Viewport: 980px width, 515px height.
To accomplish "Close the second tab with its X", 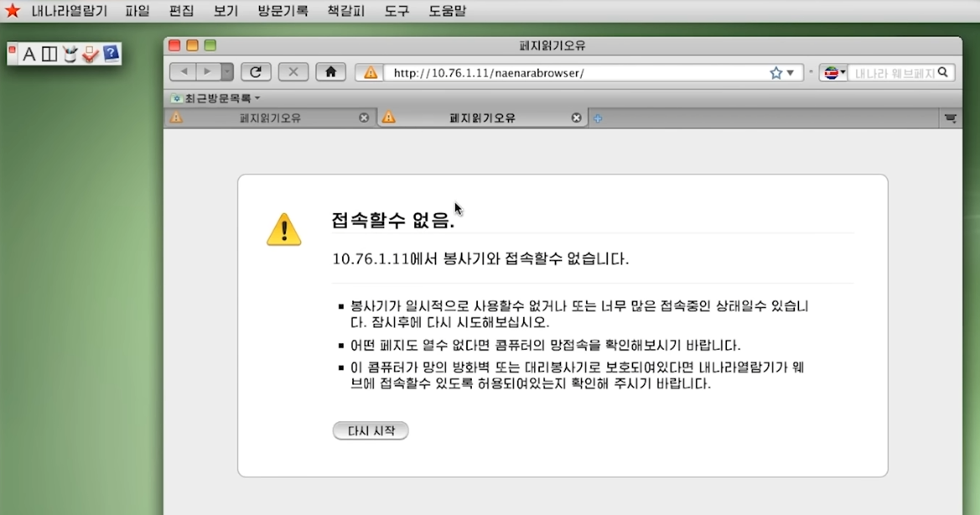I will click(576, 118).
